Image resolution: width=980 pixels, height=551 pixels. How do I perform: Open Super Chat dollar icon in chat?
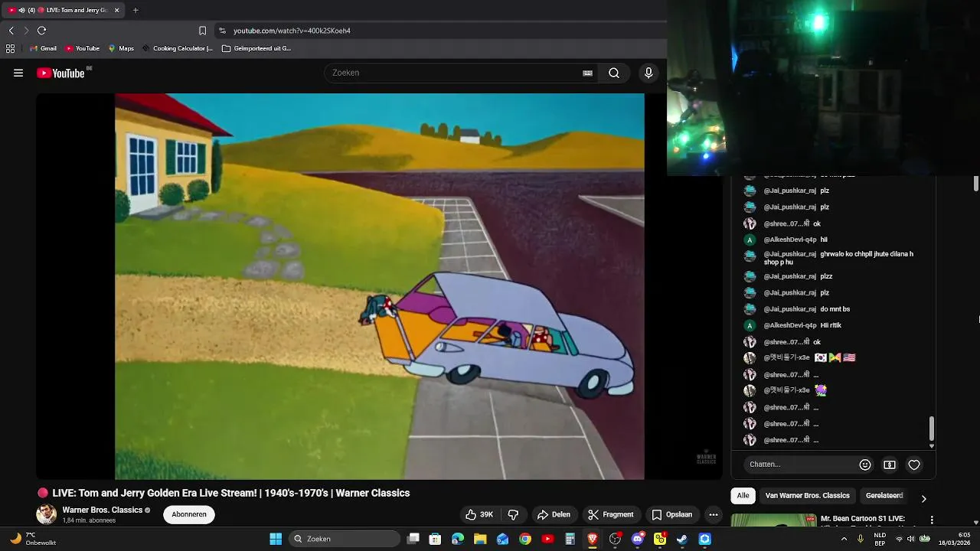890,465
